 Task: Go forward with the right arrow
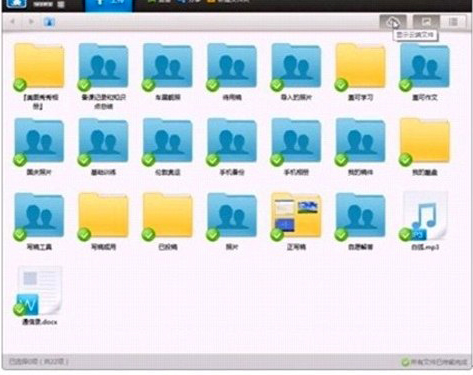(31, 22)
